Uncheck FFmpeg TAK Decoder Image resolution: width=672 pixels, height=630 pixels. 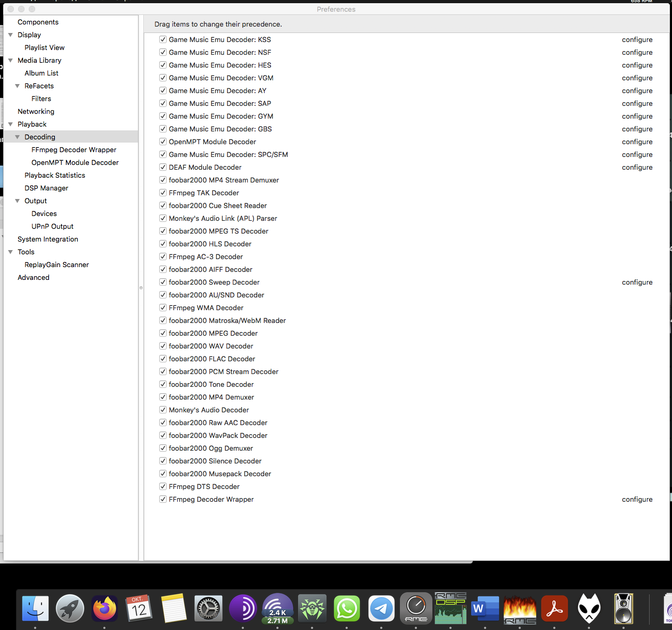click(x=163, y=193)
